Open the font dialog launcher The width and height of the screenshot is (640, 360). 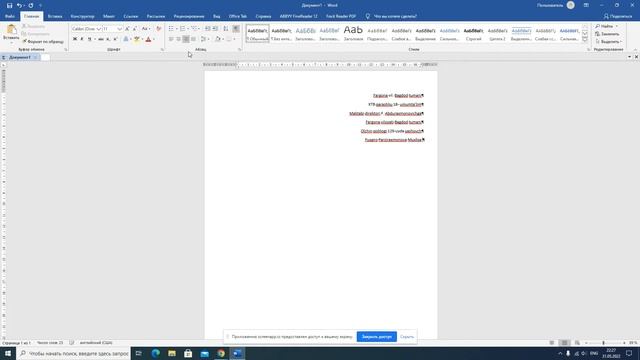pyautogui.click(x=162, y=49)
